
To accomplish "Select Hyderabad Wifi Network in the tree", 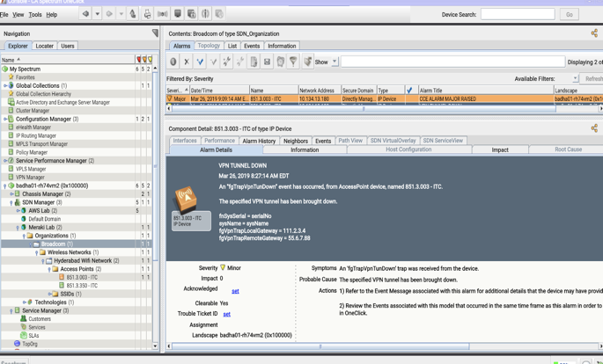I will click(86, 261).
